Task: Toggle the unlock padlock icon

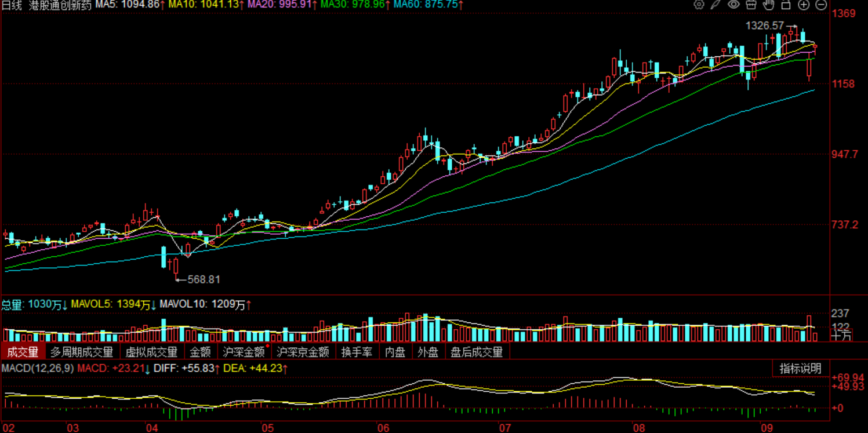Action: click(786, 5)
